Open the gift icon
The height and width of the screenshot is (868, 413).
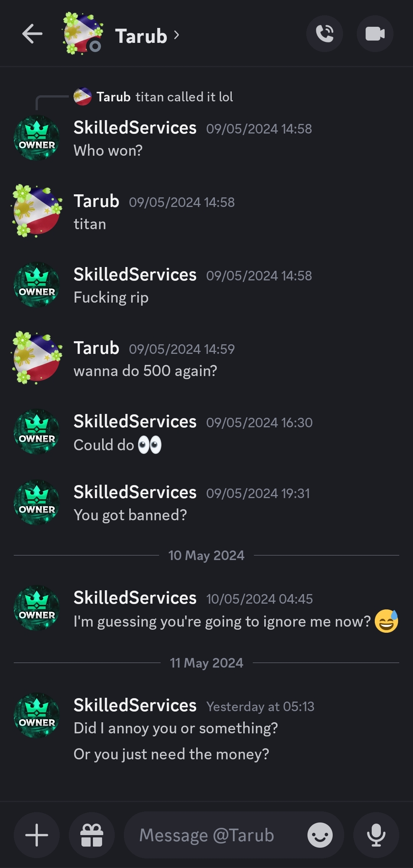(92, 835)
